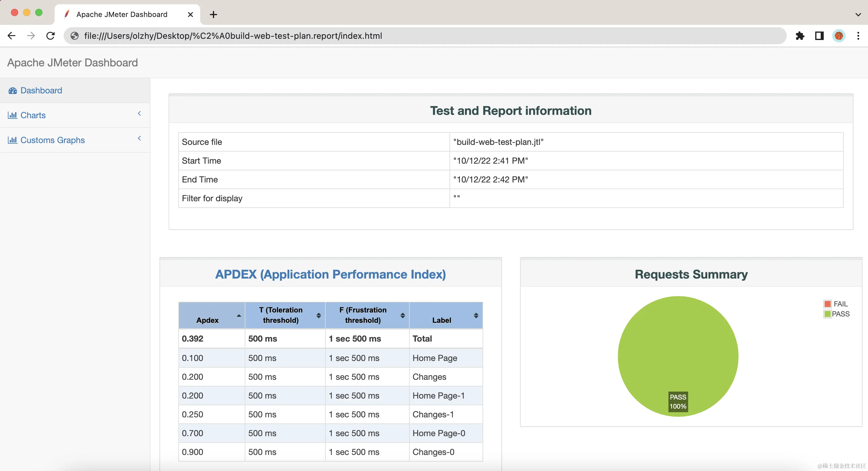Go back using the back arrow
This screenshot has height=471, width=868.
pyautogui.click(x=12, y=36)
